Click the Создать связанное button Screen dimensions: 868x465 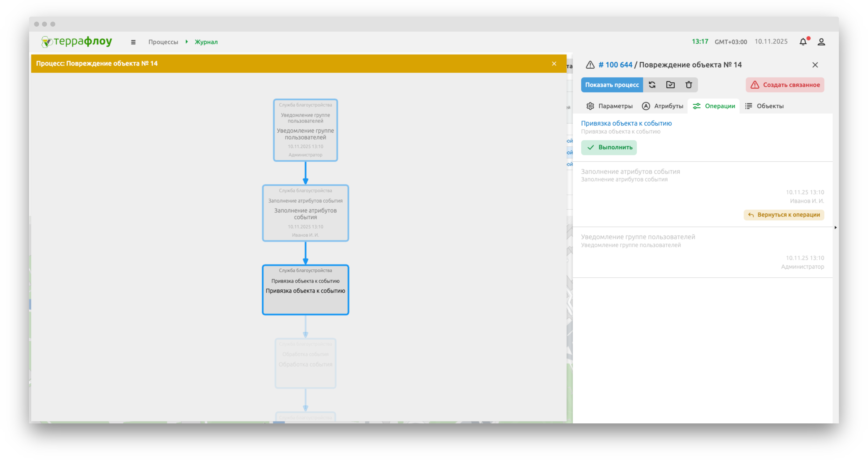pos(785,85)
